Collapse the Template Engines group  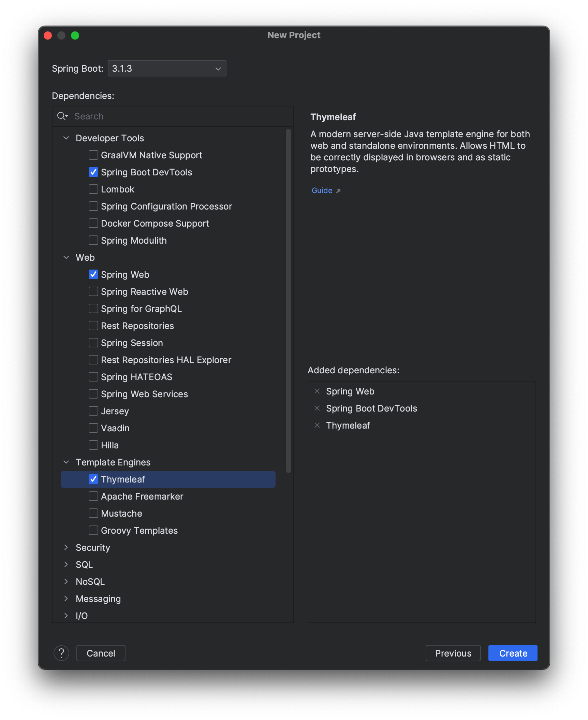click(x=66, y=462)
